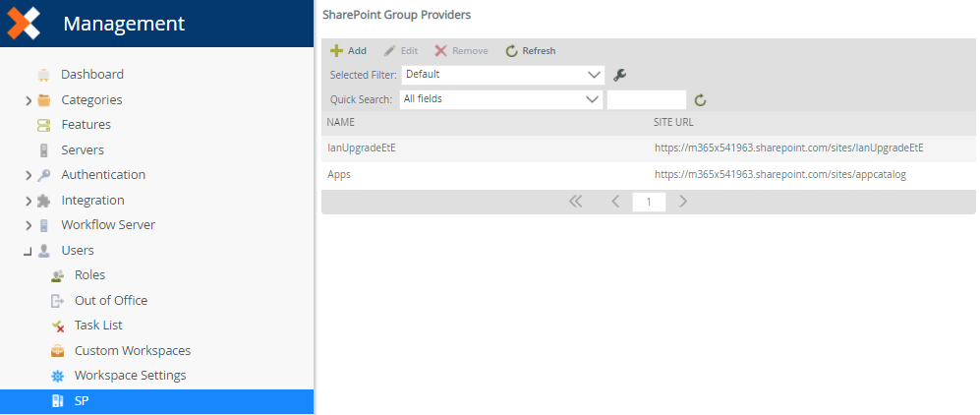980x415 pixels.
Task: Click the filter settings wrench icon
Action: [x=619, y=75]
